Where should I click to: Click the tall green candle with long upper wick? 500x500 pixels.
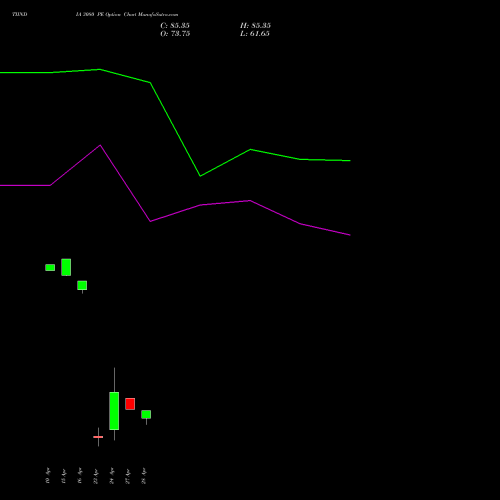click(x=114, y=411)
